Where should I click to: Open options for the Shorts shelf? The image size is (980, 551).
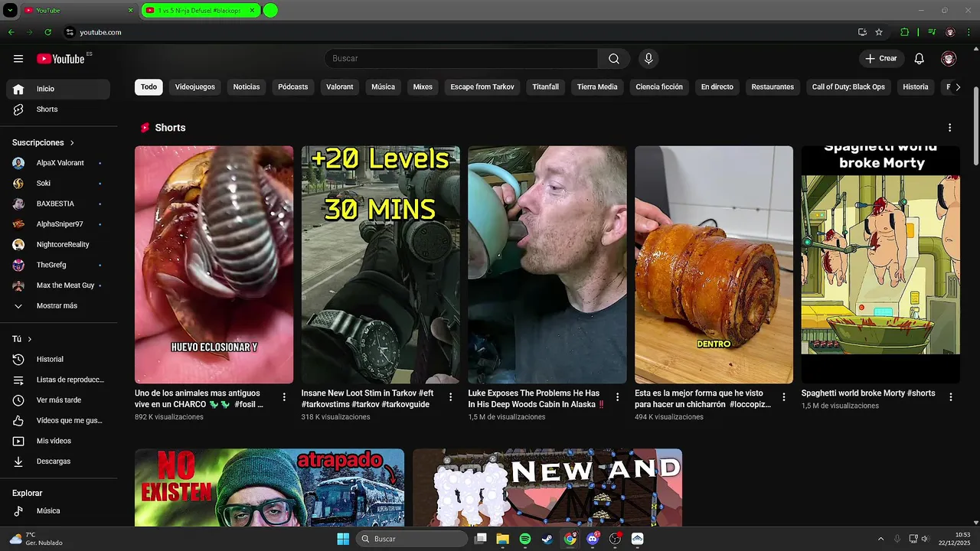[950, 128]
